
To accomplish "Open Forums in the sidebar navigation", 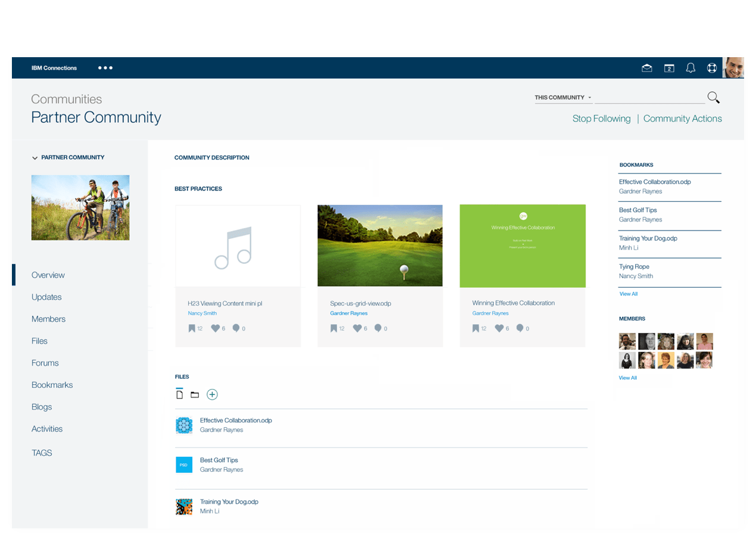I will click(x=45, y=363).
